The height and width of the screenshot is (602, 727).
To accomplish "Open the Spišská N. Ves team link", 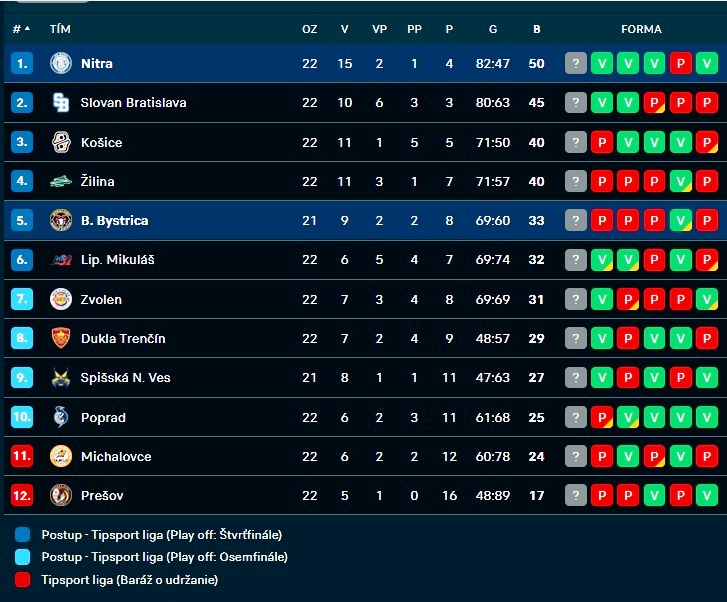I will click(126, 378).
